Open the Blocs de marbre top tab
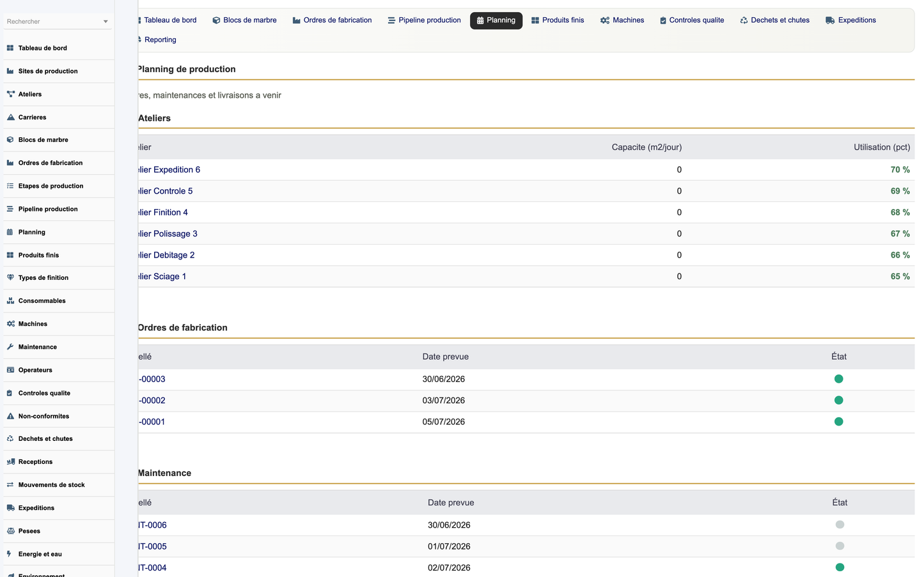Image resolution: width=924 pixels, height=577 pixels. point(245,20)
